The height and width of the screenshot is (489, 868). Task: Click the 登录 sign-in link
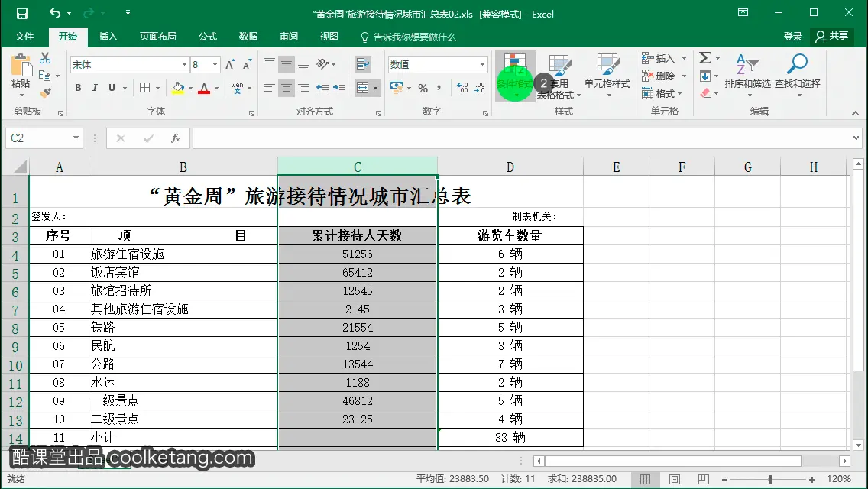(x=792, y=37)
